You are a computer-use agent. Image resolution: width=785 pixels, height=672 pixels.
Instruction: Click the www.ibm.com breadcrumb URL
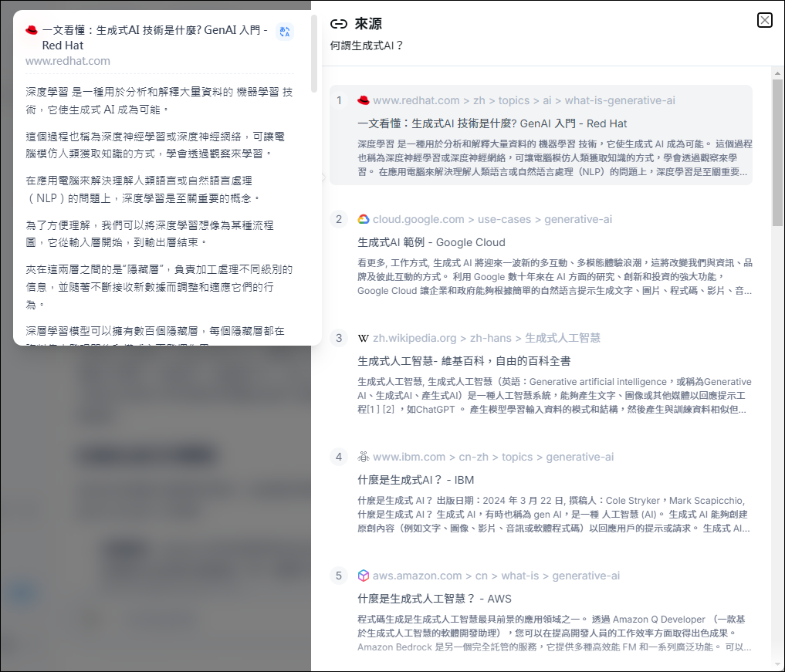click(x=493, y=457)
